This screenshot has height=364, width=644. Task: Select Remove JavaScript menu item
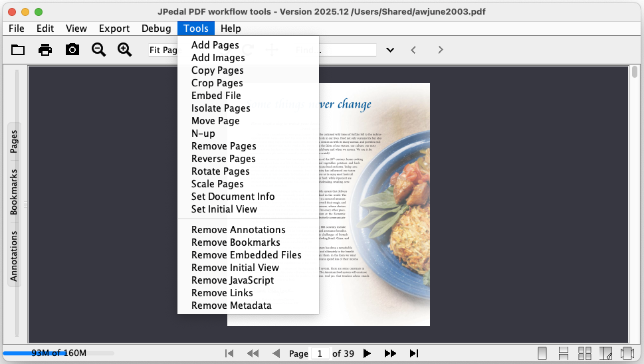click(x=248, y=280)
